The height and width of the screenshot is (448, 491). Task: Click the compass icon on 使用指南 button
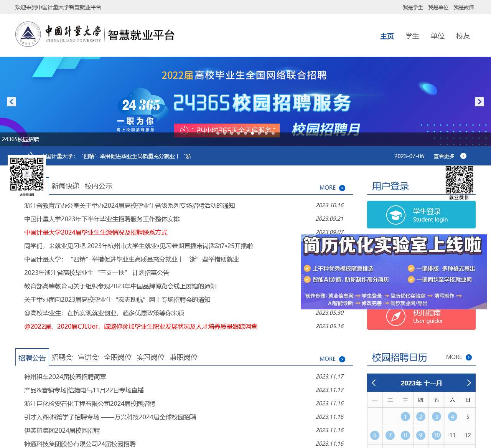coord(395,316)
